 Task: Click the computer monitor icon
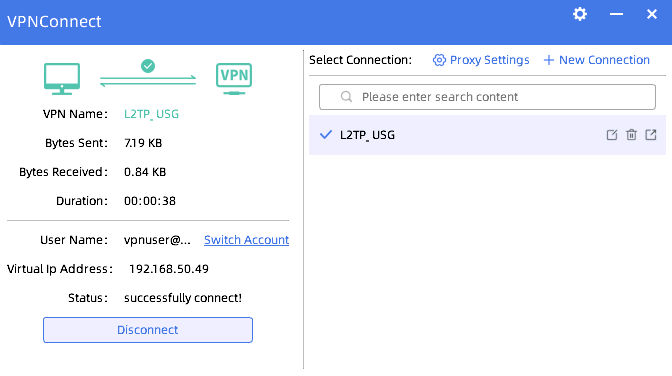(62, 78)
